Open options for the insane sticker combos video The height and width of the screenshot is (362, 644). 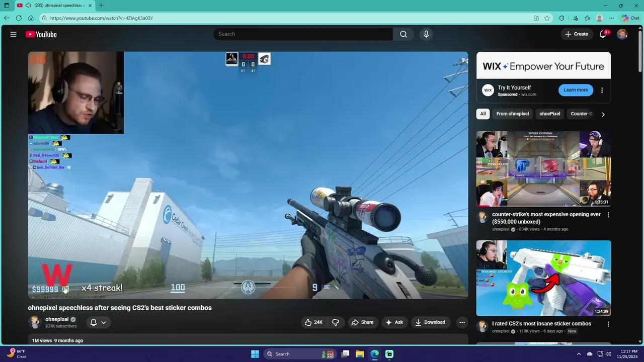(608, 324)
